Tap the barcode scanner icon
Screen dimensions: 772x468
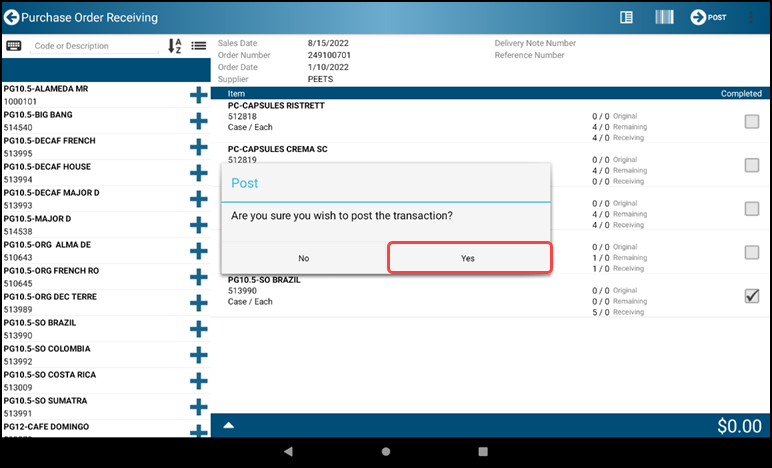[664, 17]
